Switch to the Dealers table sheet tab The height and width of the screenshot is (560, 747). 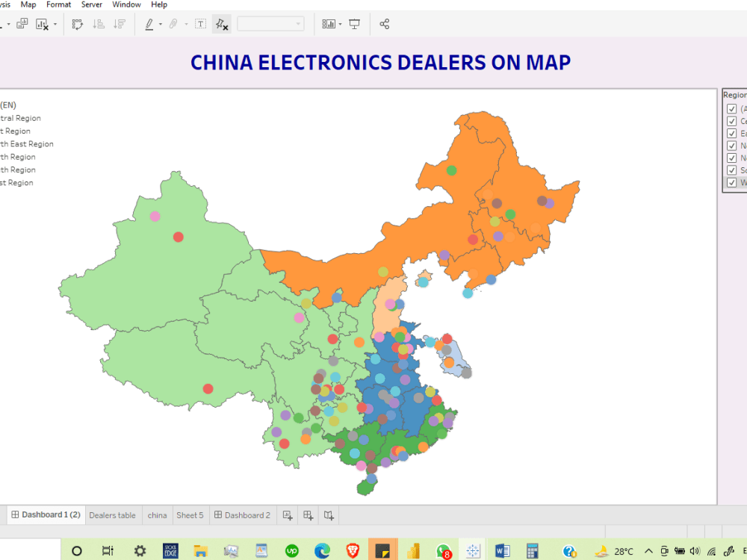click(113, 515)
